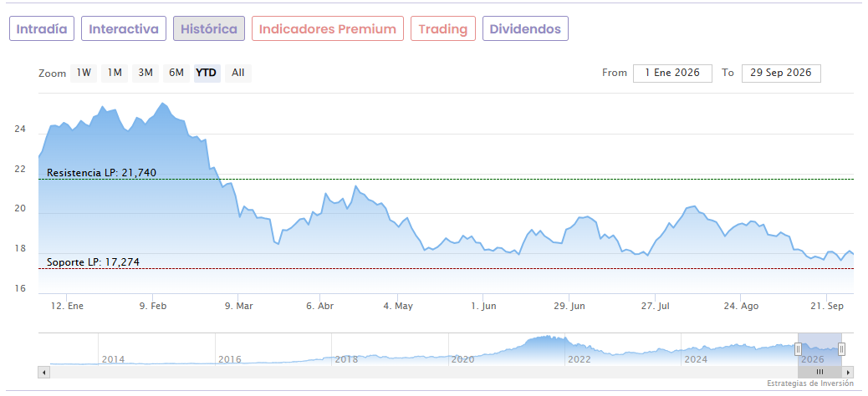
Task: Select the Histórica tab
Action: [x=209, y=28]
